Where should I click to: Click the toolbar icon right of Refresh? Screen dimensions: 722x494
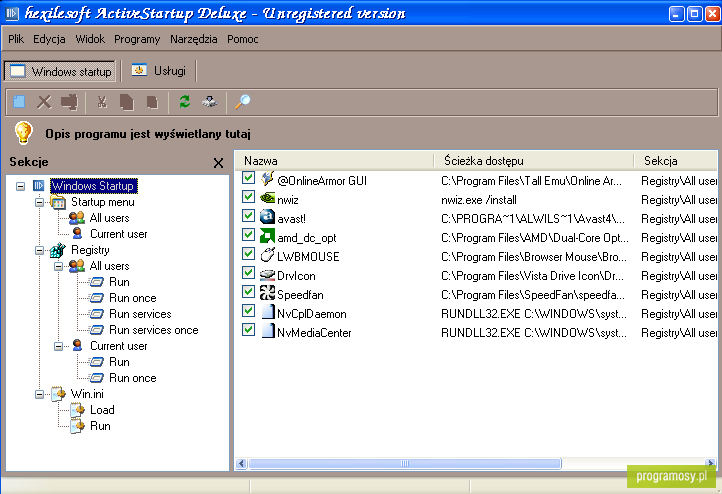[210, 101]
